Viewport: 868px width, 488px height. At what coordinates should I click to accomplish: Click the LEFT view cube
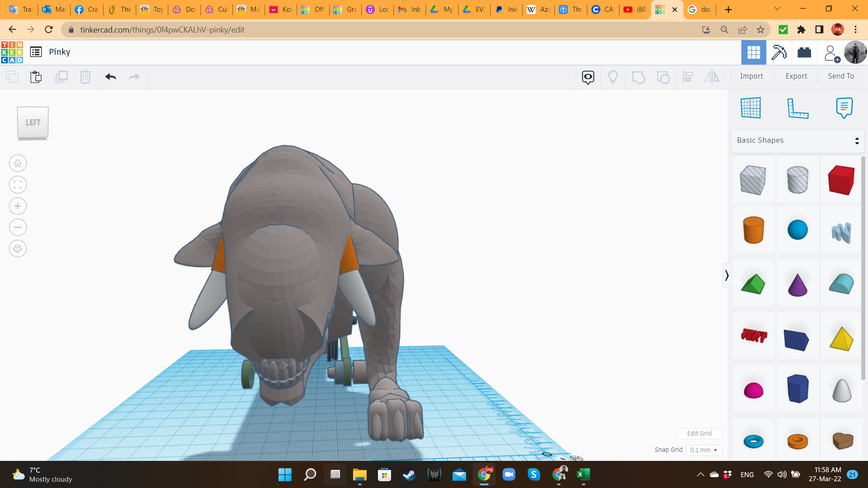pyautogui.click(x=33, y=123)
